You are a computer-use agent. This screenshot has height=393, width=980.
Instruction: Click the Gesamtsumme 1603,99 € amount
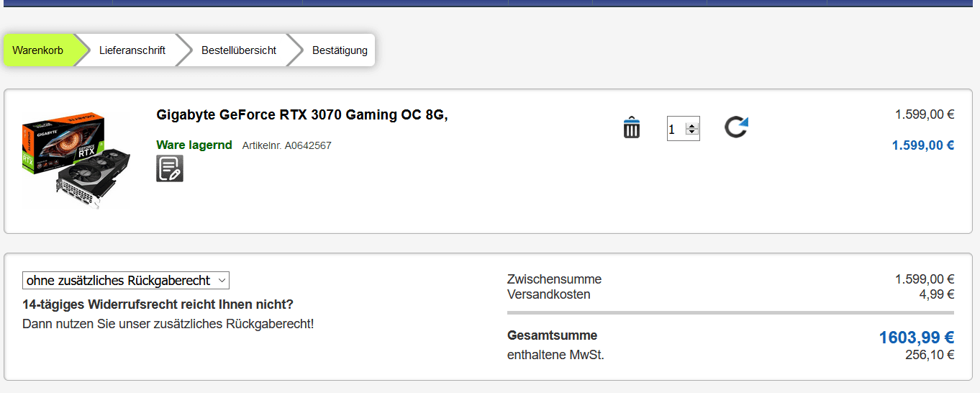tap(916, 337)
